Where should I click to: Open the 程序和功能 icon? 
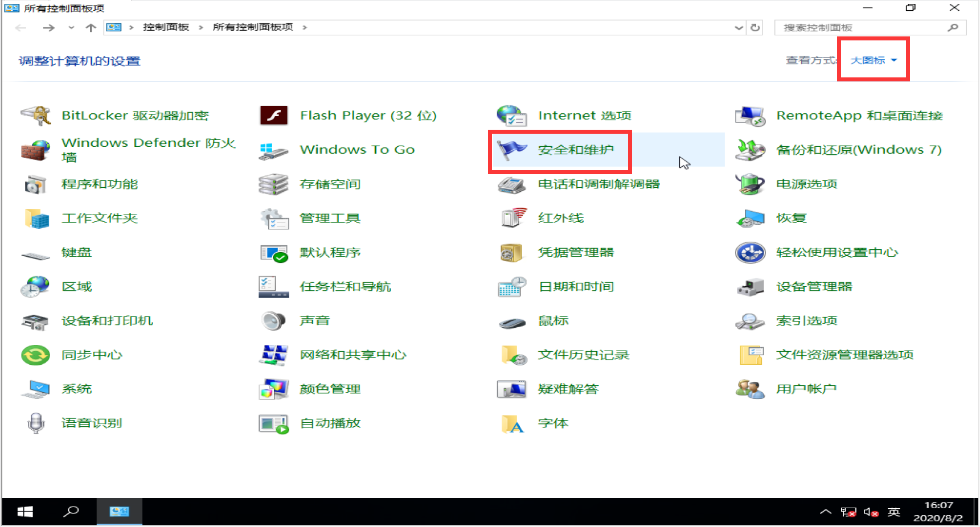(36, 184)
